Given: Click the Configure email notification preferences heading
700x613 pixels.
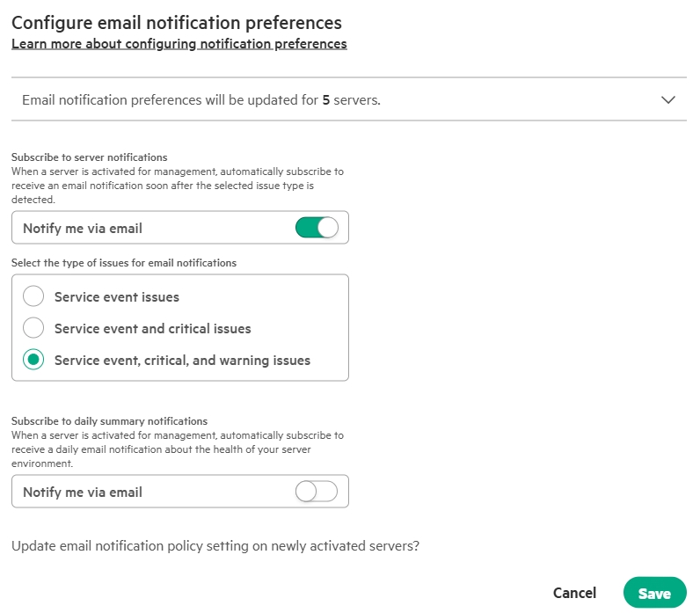Looking at the screenshot, I should (x=176, y=22).
